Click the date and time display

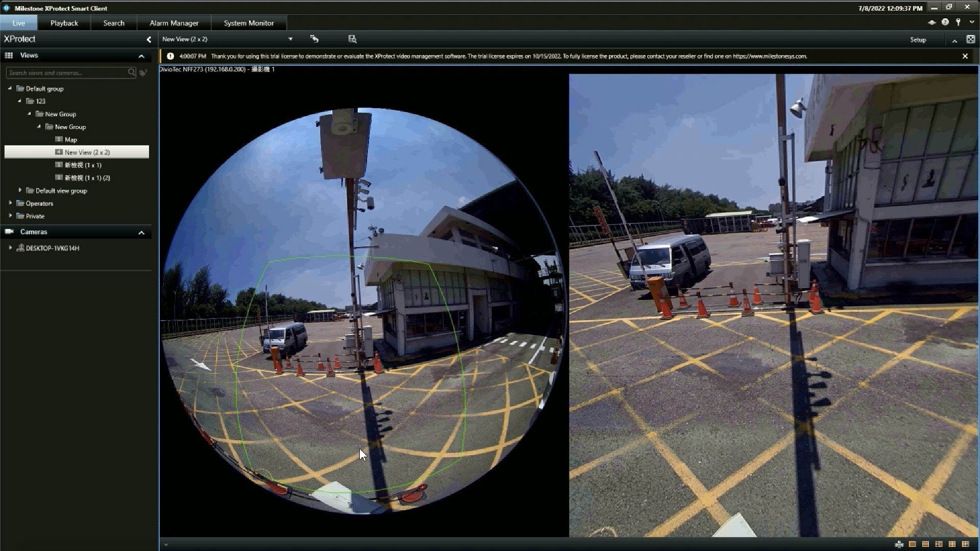[x=890, y=8]
